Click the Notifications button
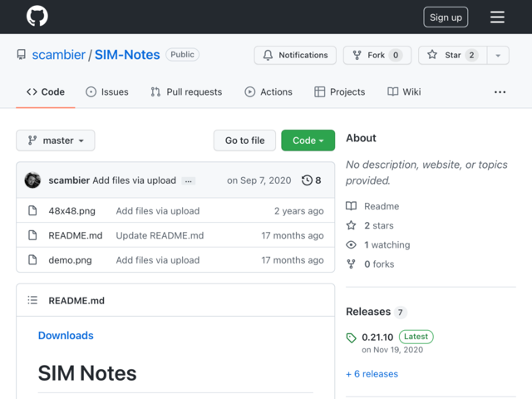The image size is (532, 399). coord(295,56)
